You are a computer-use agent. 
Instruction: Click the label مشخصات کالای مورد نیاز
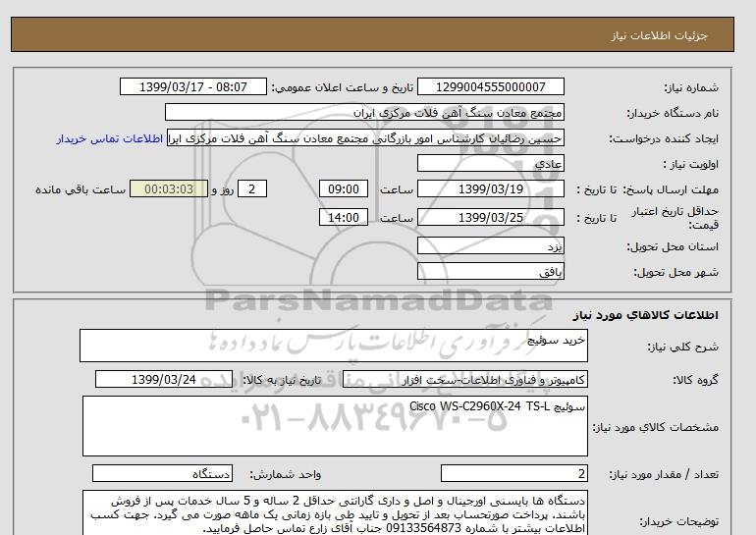[655, 427]
